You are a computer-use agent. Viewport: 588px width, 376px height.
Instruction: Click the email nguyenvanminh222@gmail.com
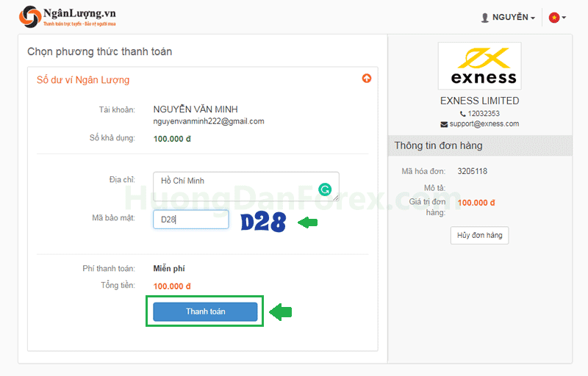(209, 121)
